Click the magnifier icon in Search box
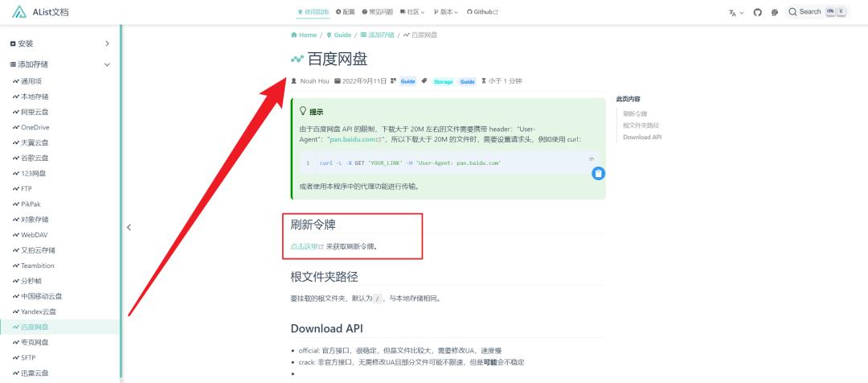Viewport: 868px width, 383px height. pos(792,11)
